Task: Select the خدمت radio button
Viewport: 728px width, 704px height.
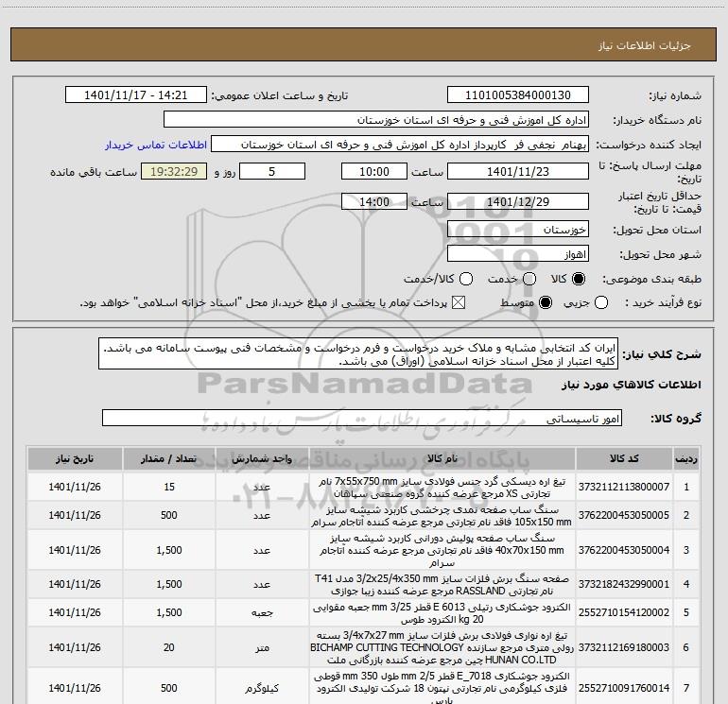Action: tap(529, 279)
